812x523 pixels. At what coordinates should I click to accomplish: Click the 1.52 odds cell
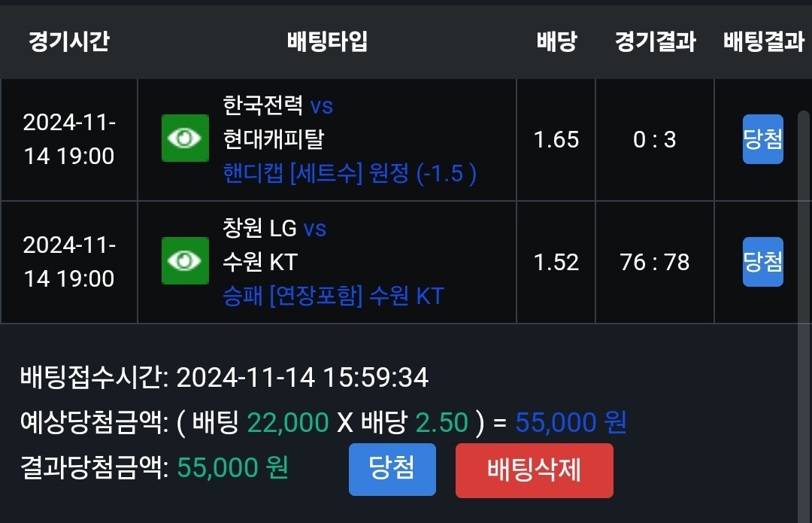click(556, 262)
